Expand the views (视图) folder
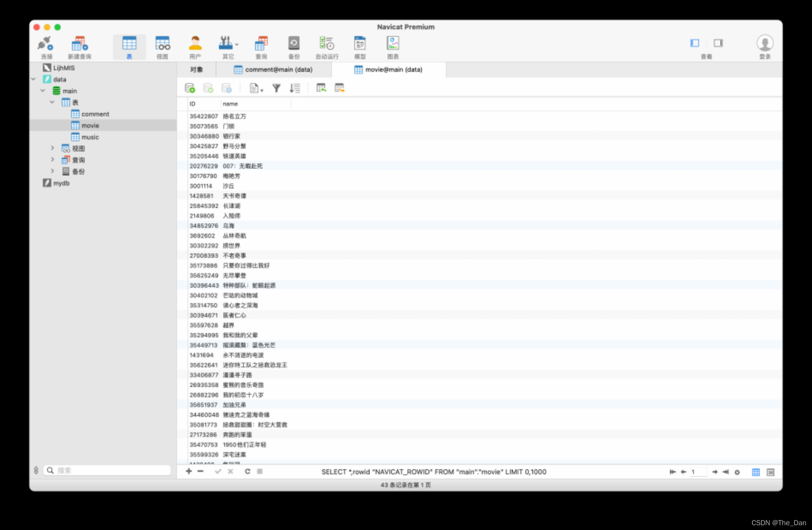Viewport: 812px width, 530px height. 52,148
